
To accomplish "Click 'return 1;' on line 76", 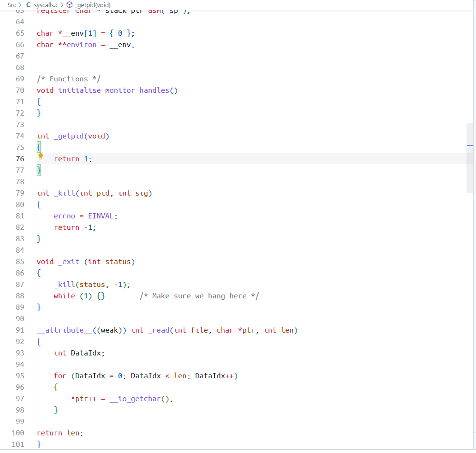I will [x=72, y=159].
